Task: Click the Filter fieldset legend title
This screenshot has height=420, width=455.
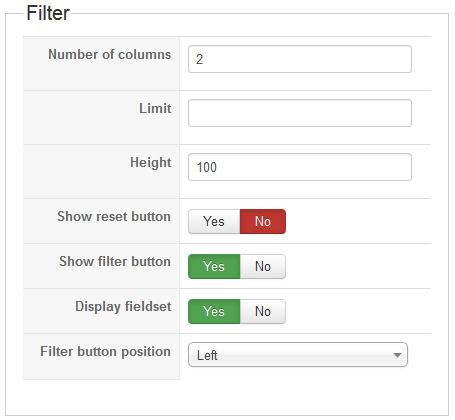Action: (x=48, y=13)
